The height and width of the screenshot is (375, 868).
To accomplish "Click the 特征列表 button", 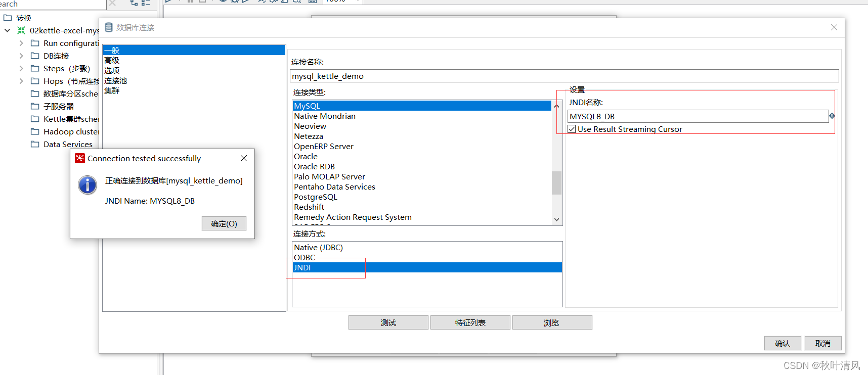I will pyautogui.click(x=470, y=322).
